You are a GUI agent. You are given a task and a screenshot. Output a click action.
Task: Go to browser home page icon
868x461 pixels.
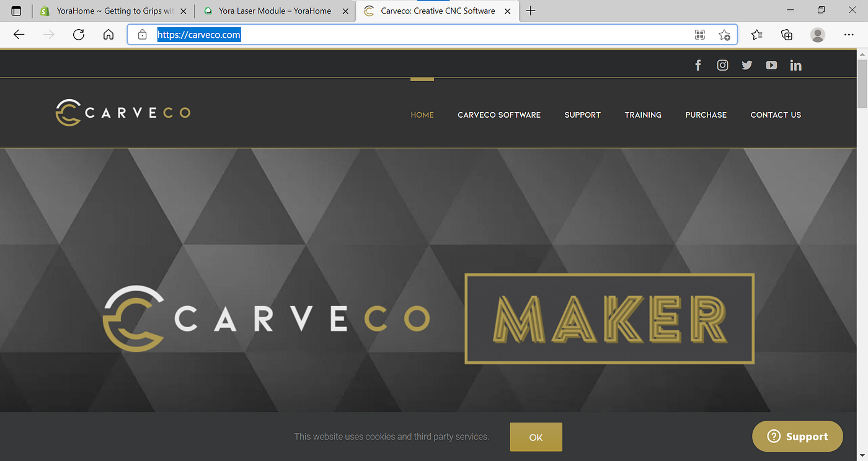pyautogui.click(x=108, y=35)
